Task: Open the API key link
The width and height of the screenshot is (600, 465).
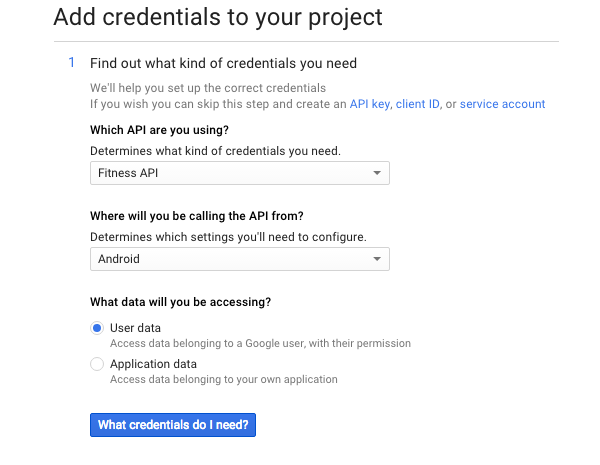Action: (370, 104)
